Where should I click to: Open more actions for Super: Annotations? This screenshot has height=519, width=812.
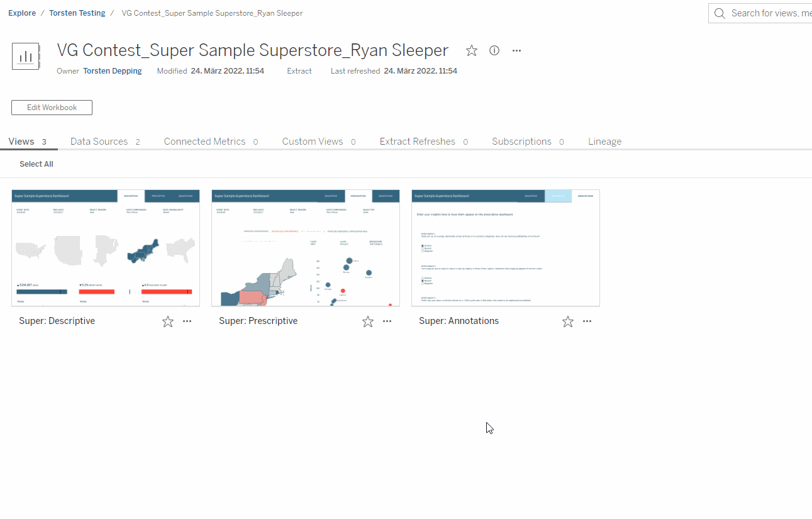587,321
